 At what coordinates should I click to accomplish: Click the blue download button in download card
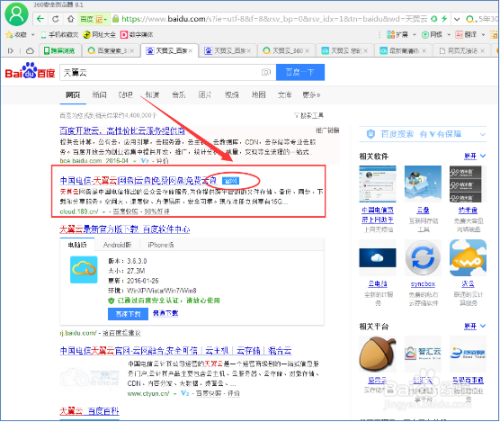[128, 314]
